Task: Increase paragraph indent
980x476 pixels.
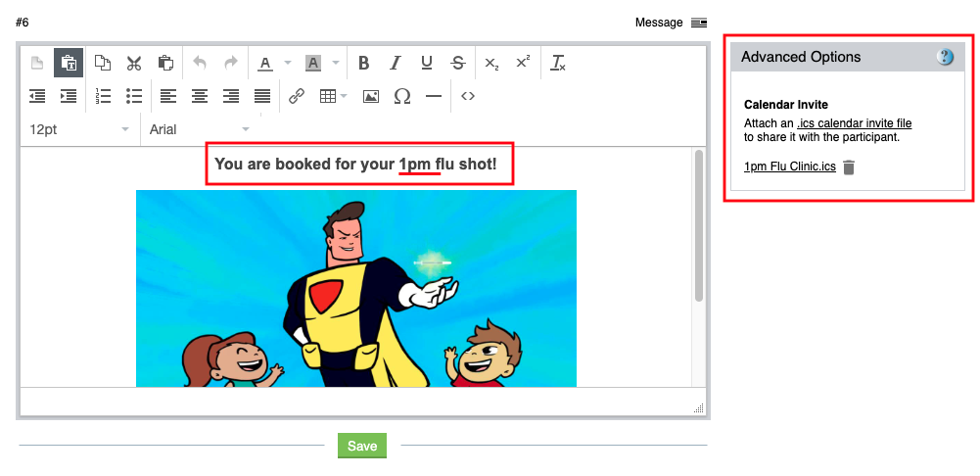Action: (69, 96)
